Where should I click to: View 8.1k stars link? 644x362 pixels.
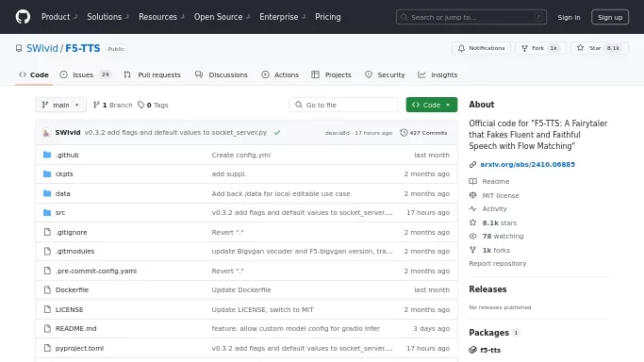493,222
